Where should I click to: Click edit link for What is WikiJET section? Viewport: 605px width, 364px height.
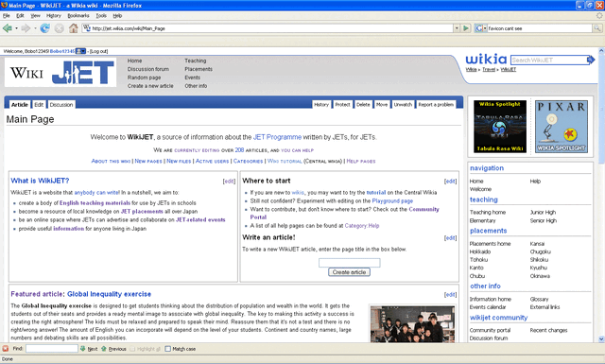pyautogui.click(x=229, y=181)
